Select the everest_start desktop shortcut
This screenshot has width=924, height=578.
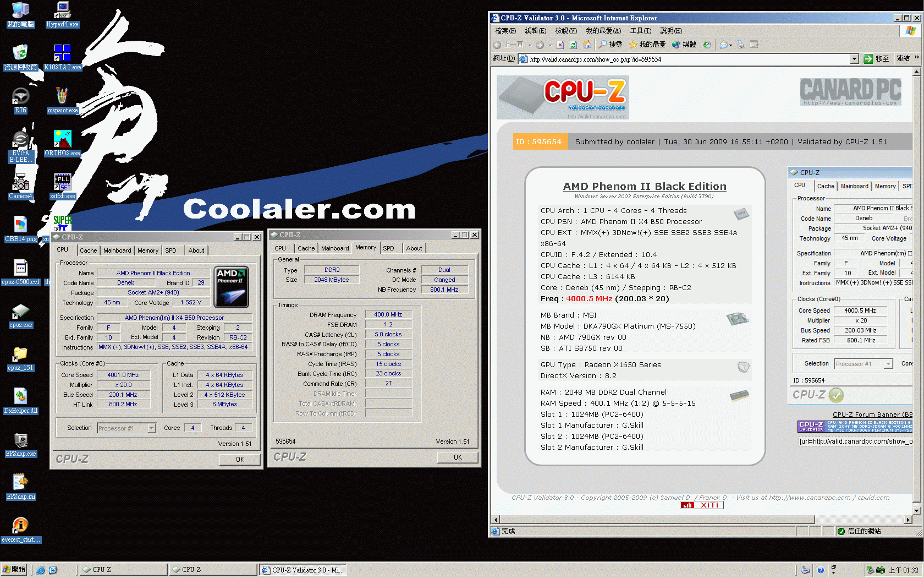[x=20, y=530]
